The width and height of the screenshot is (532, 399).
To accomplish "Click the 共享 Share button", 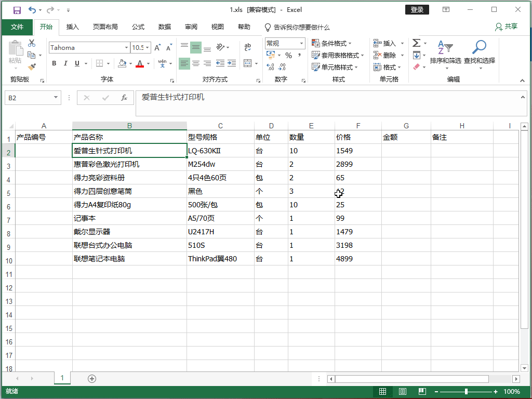I will point(506,26).
